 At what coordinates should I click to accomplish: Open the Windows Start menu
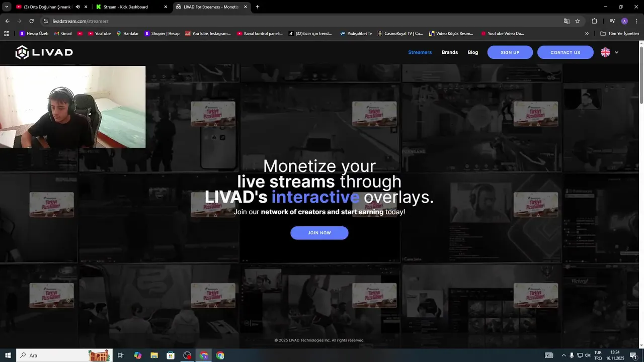point(8,355)
